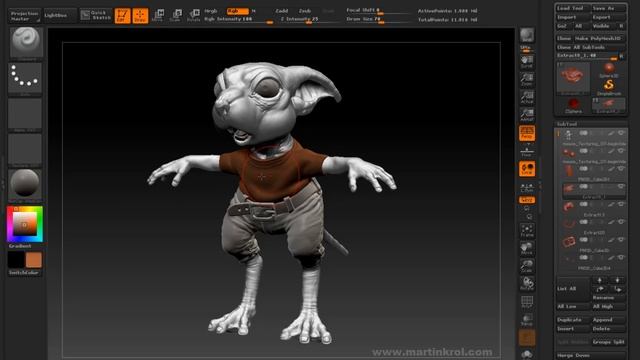Toggle PolyF polyframe display
Viewport: 640px width, 360px height.
[x=527, y=302]
